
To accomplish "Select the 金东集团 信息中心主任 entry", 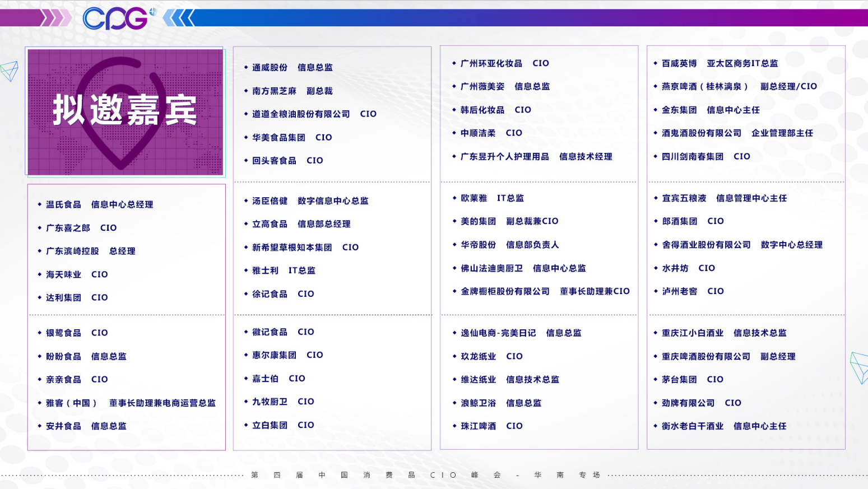I will point(711,110).
